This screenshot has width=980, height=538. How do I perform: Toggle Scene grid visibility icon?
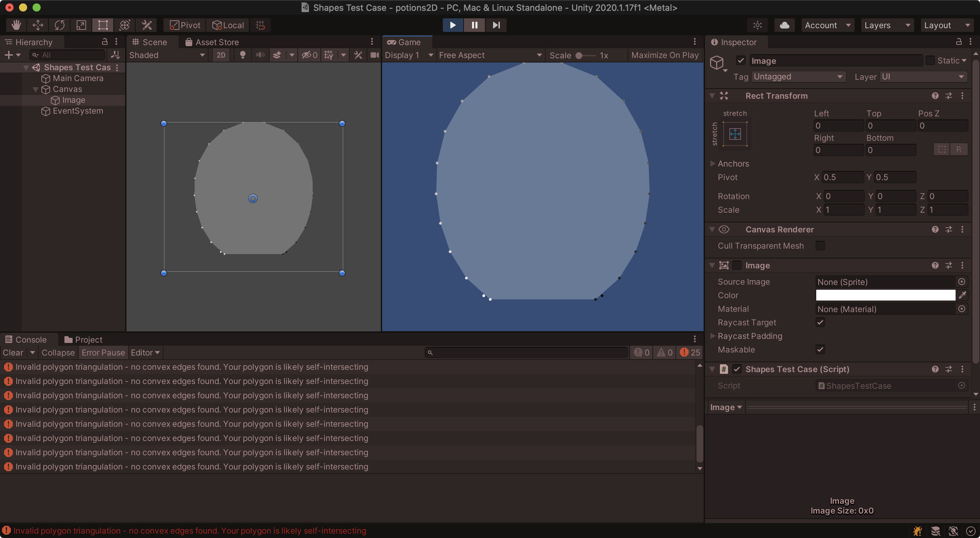click(x=329, y=55)
